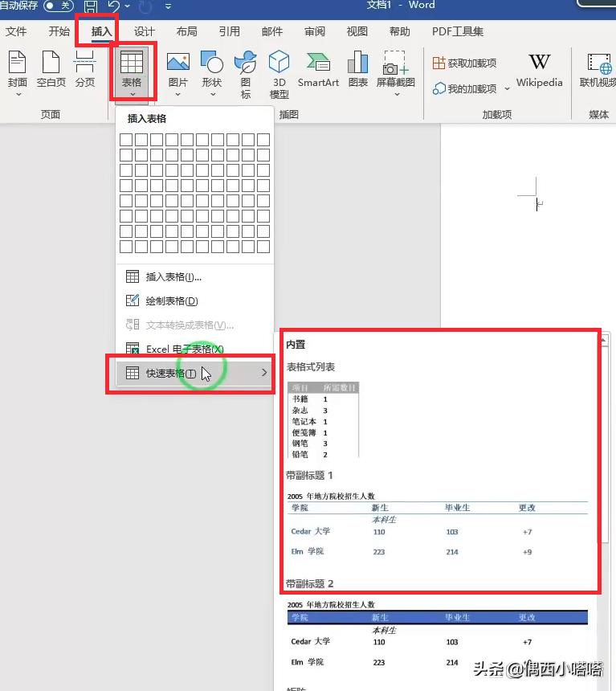Insert a SmartArt graphic
This screenshot has height=691, width=616.
[318, 69]
